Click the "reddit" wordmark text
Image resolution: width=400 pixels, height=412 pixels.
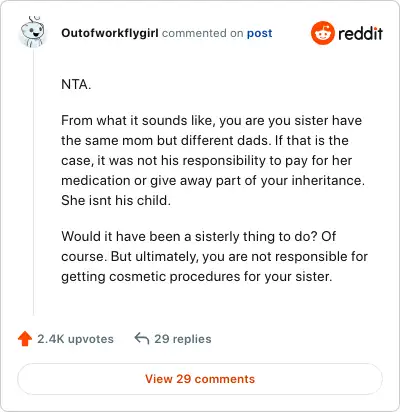pyautogui.click(x=360, y=33)
